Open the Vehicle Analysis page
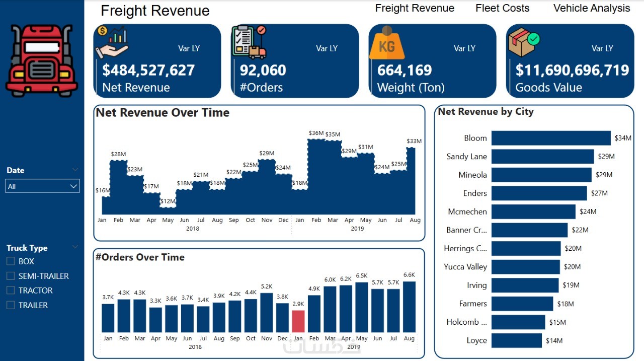The height and width of the screenshot is (361, 644). tap(592, 8)
